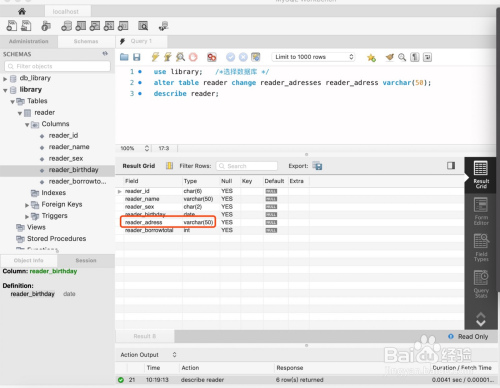Select reader_sex column in tree

coord(66,158)
